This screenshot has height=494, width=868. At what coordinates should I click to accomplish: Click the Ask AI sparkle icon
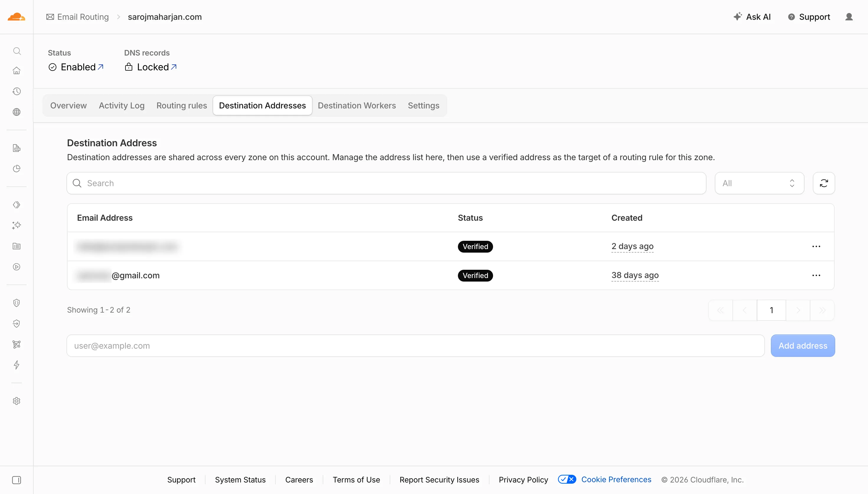pyautogui.click(x=738, y=16)
